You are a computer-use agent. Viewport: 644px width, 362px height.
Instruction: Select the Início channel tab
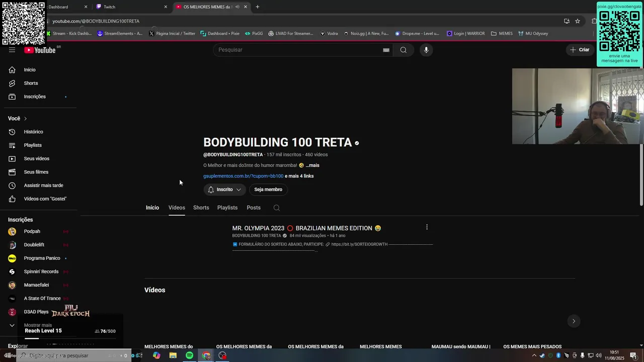coord(152,208)
